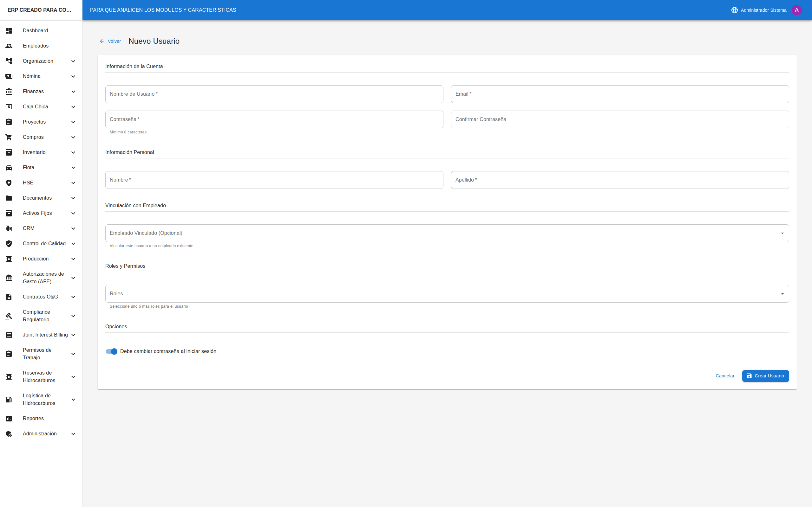Image resolution: width=812 pixels, height=507 pixels.
Task: Click the Flota car icon
Action: click(x=9, y=168)
